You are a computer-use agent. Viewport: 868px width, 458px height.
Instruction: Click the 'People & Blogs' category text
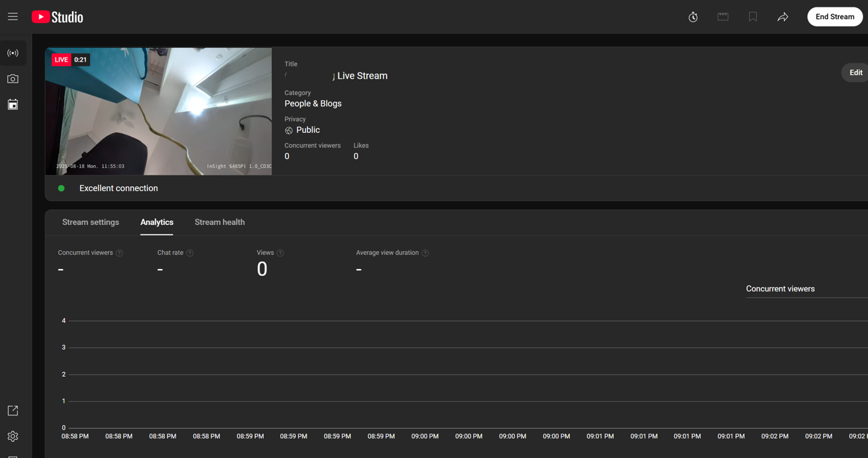click(x=313, y=104)
